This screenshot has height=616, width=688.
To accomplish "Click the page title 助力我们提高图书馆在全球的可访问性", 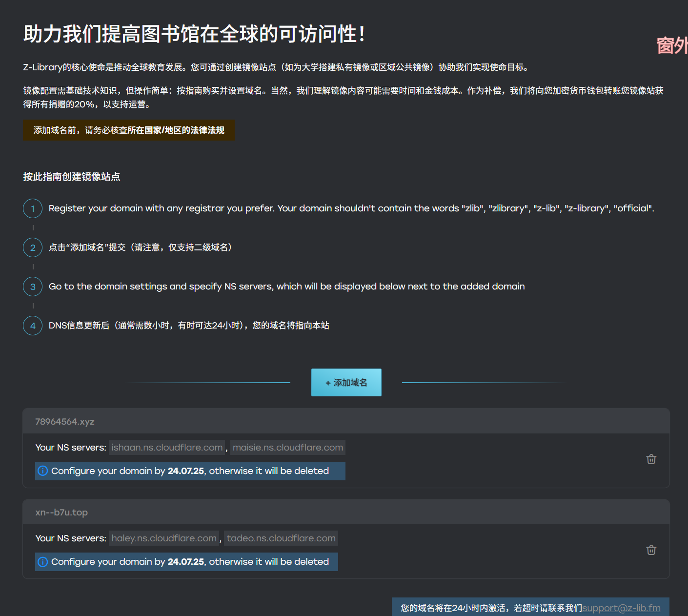I will click(194, 34).
